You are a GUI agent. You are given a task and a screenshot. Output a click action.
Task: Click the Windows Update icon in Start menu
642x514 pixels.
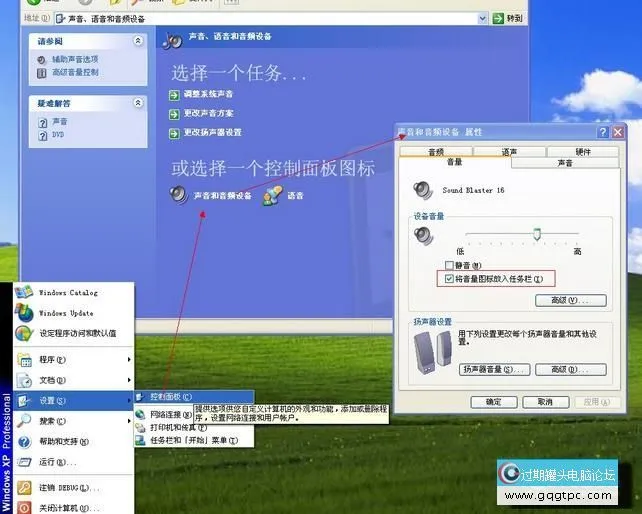pos(24,312)
